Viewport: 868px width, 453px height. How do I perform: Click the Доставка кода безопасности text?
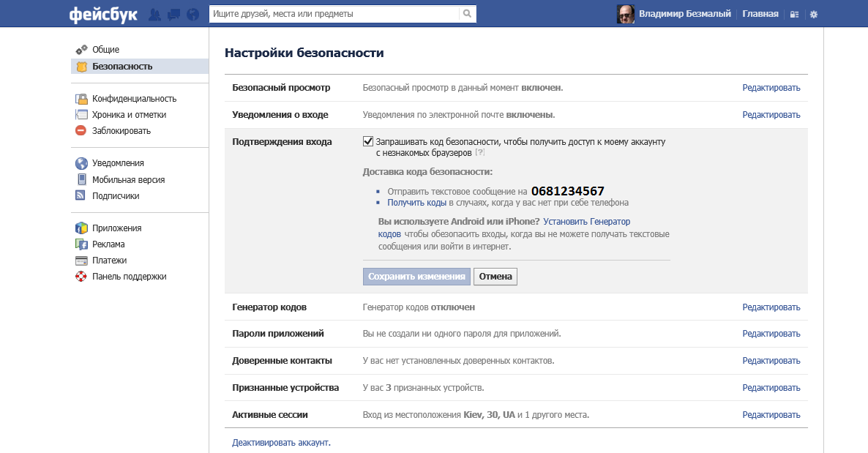pyautogui.click(x=427, y=172)
